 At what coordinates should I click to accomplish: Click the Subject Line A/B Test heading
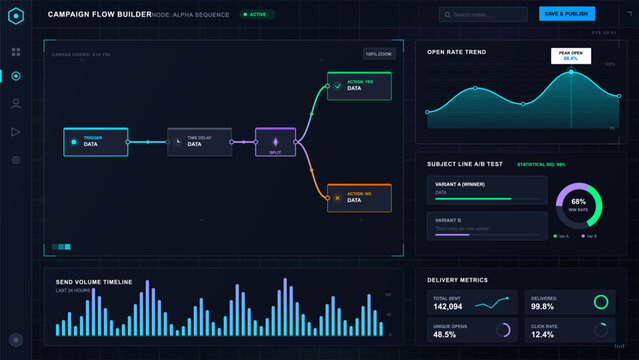(x=465, y=164)
